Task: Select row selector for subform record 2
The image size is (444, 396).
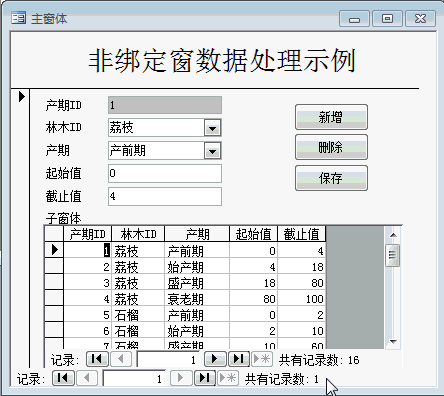Action: click(x=54, y=266)
